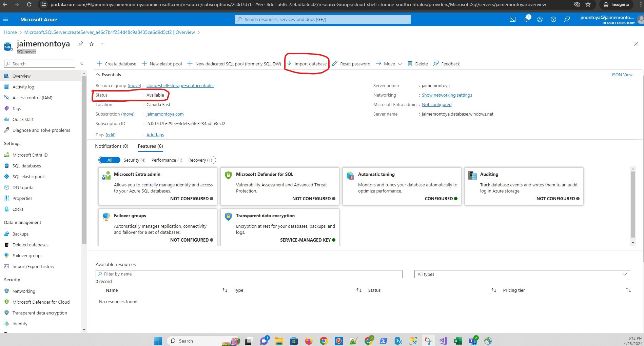Filter features by Recovery (1)

click(200, 160)
